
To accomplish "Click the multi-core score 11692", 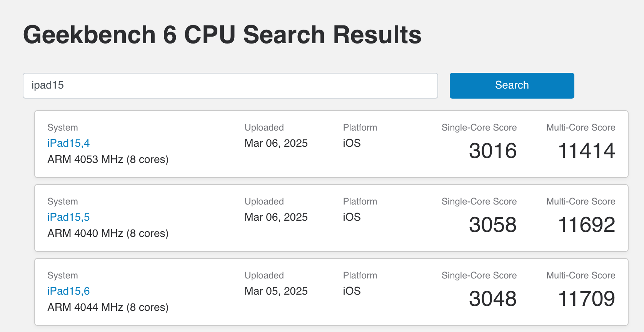I will coord(586,225).
